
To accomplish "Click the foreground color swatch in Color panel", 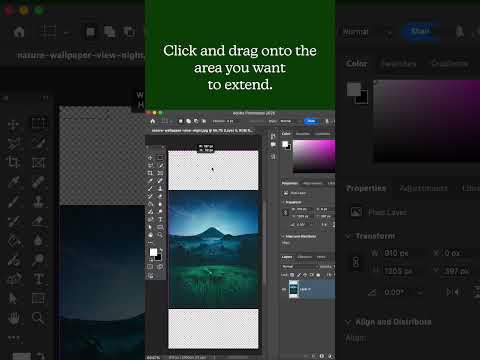I will (x=354, y=89).
